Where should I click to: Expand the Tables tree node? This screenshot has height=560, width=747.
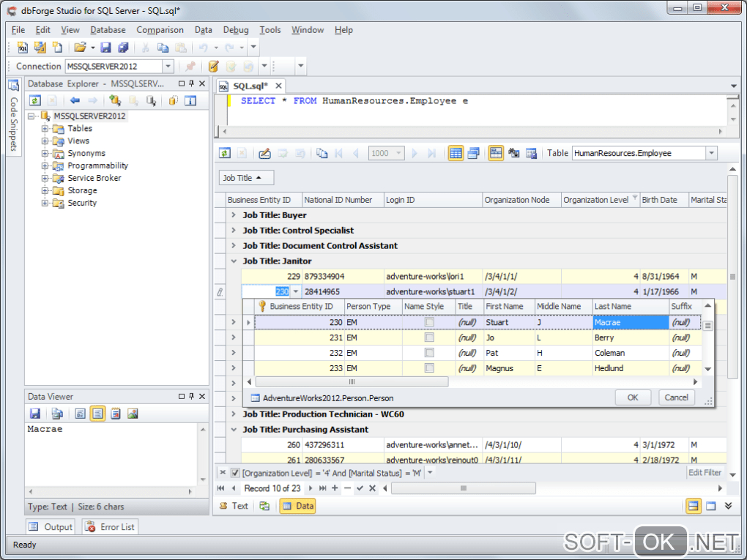pos(45,129)
